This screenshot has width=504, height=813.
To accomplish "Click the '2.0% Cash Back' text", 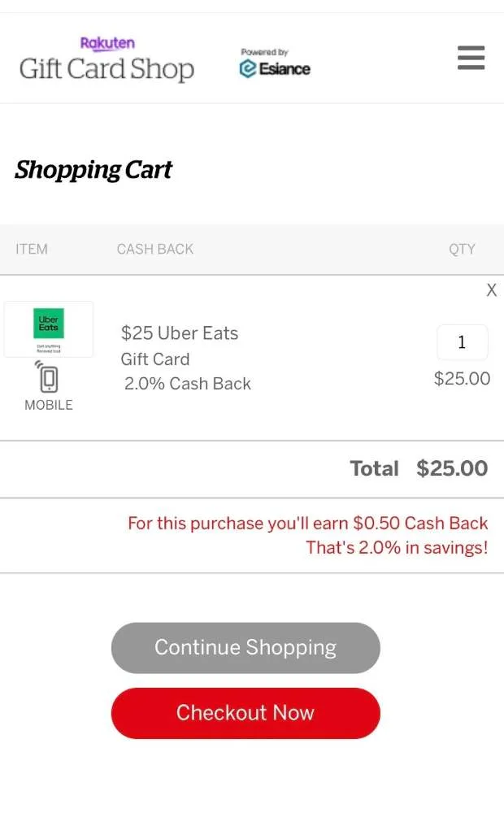I will point(187,383).
